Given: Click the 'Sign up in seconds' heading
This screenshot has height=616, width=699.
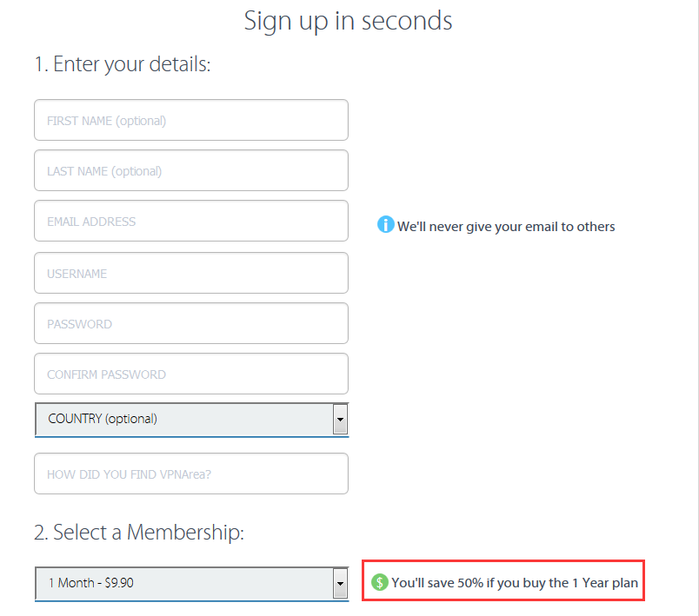Looking at the screenshot, I should (348, 21).
